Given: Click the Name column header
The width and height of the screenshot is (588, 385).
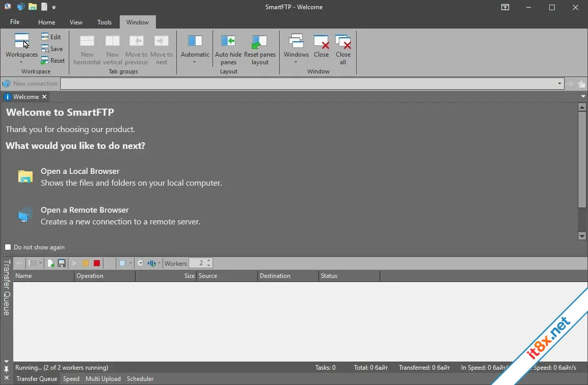Looking at the screenshot, I should click(x=43, y=276).
